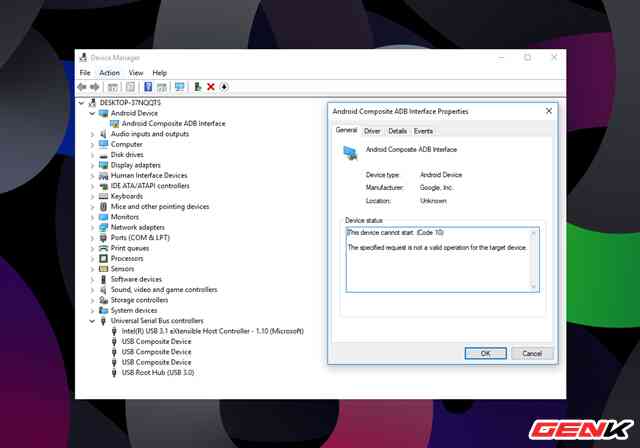Expand the Network adapters category

coord(92,228)
